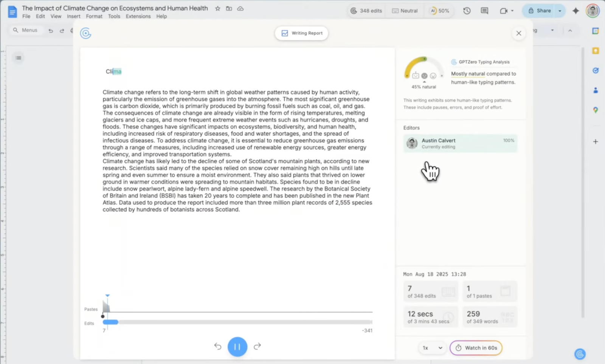This screenshot has height=364, width=605.
Task: Open the Format menu
Action: (x=94, y=16)
